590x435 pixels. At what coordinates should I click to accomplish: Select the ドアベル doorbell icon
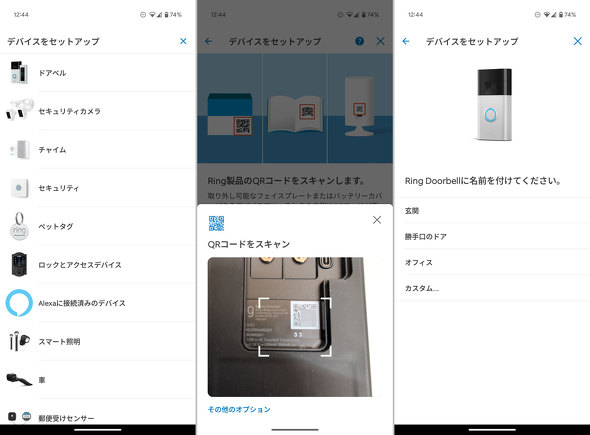point(19,72)
